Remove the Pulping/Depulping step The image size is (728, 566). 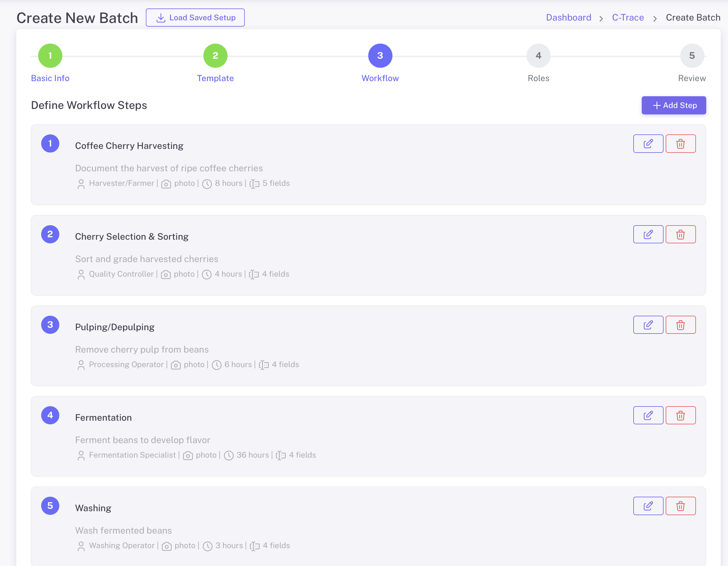click(x=680, y=324)
